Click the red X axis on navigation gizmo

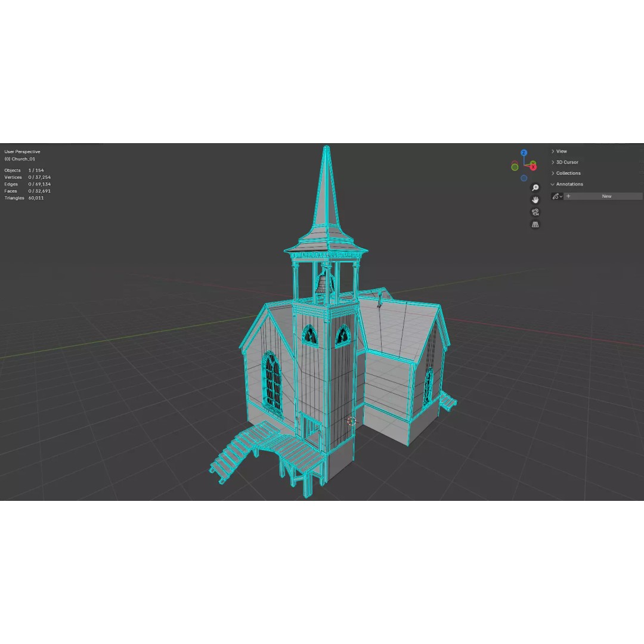pyautogui.click(x=533, y=167)
